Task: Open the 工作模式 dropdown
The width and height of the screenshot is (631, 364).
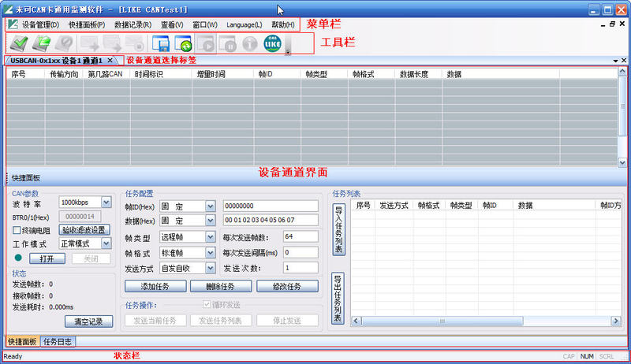Action: (x=106, y=244)
